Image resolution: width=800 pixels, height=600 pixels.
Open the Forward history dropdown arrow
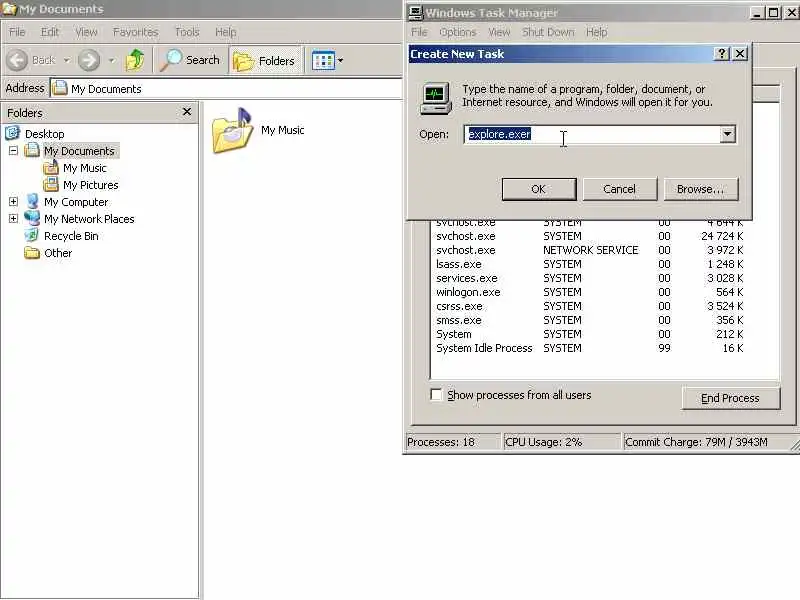tap(112, 60)
